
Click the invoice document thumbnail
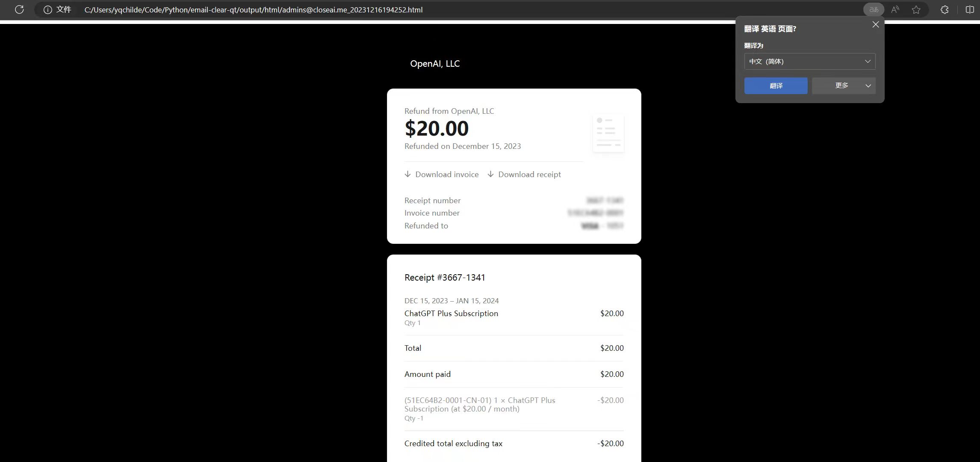click(x=608, y=133)
